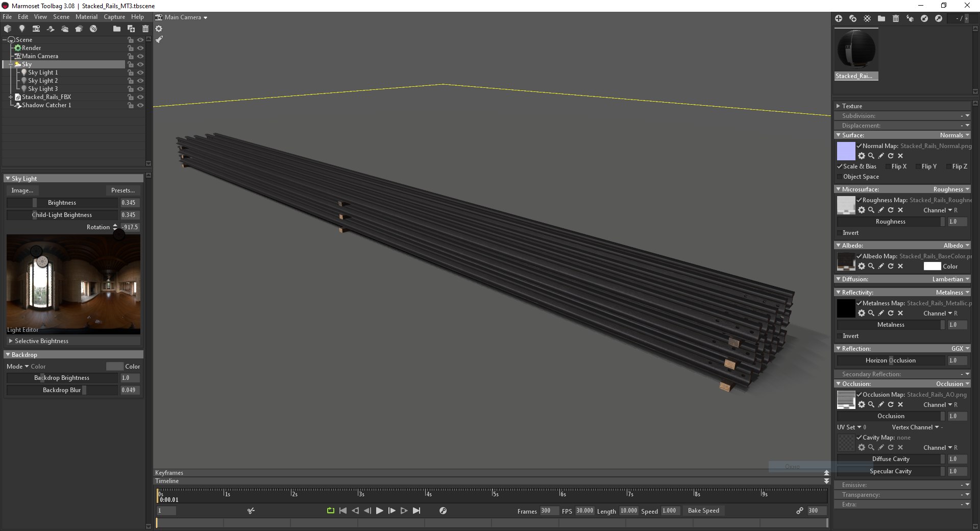Open the Reflection GGX dropdown
This screenshot has height=531, width=980.
tap(960, 349)
